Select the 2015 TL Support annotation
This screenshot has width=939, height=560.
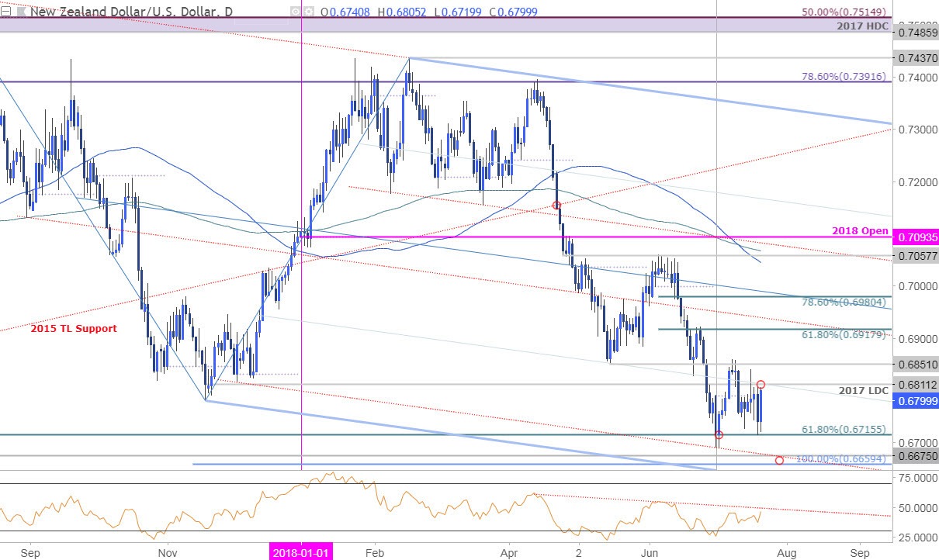click(74, 329)
